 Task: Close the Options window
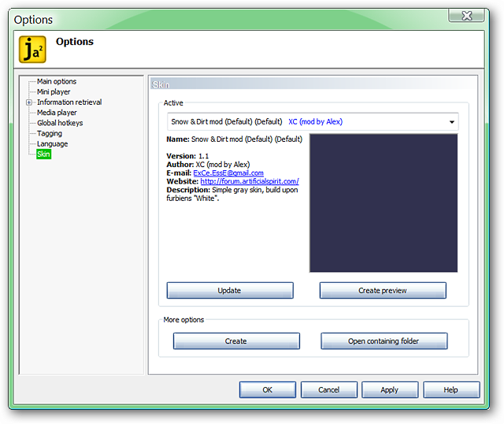coord(466,16)
